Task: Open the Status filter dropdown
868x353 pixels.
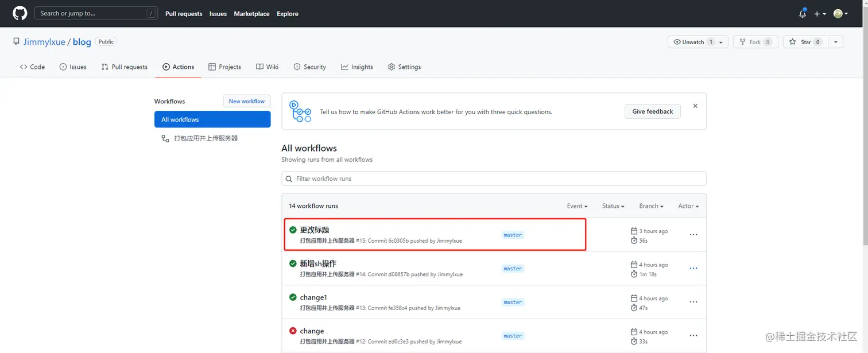Action: point(614,206)
